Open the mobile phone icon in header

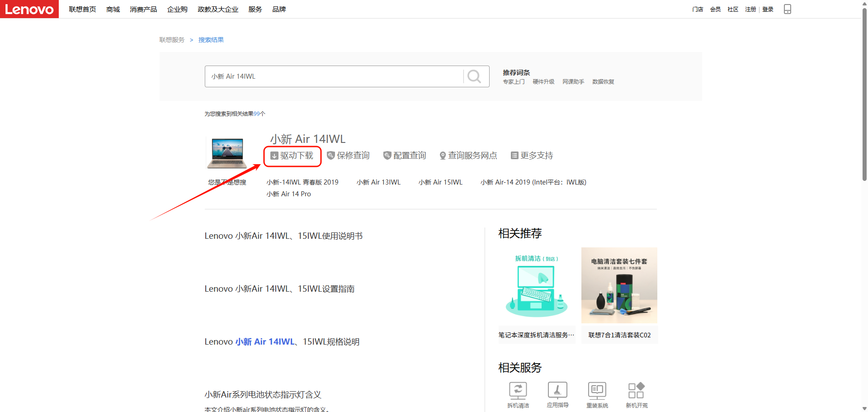click(x=788, y=9)
